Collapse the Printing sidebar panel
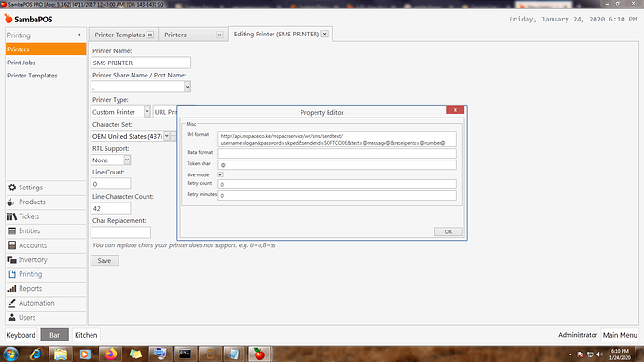Viewport: 644px width, 362px height. (x=79, y=35)
